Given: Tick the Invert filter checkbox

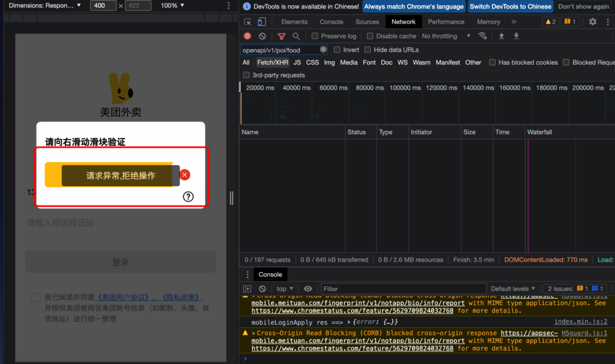Looking at the screenshot, I should tap(337, 50).
